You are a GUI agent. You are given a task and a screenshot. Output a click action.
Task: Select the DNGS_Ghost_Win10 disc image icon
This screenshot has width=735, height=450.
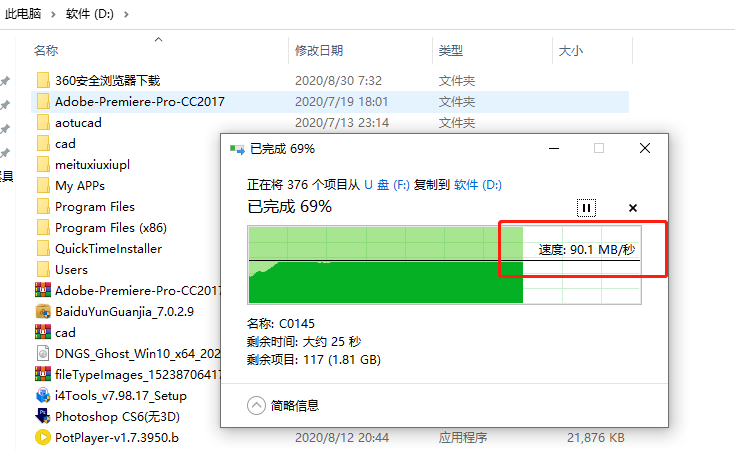43,353
